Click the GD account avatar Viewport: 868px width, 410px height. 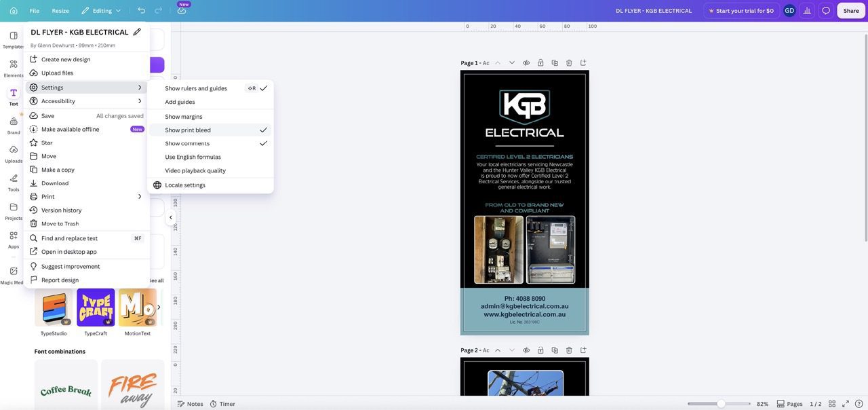pos(789,11)
